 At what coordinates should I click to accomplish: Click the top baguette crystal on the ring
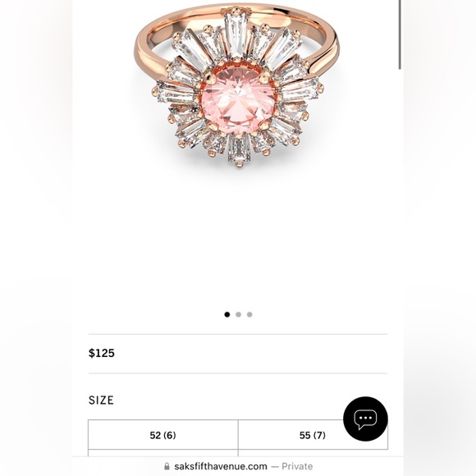[236, 34]
